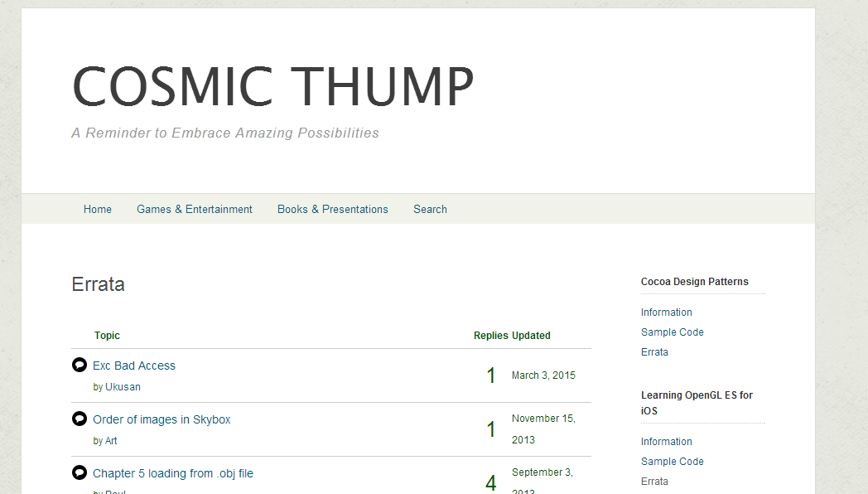The height and width of the screenshot is (494, 868).
Task: Open the Home menu item
Action: coord(98,209)
